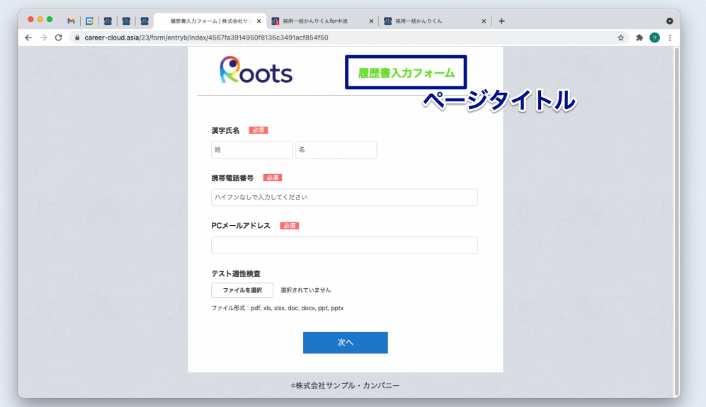Click the 名 first name field

click(x=336, y=150)
